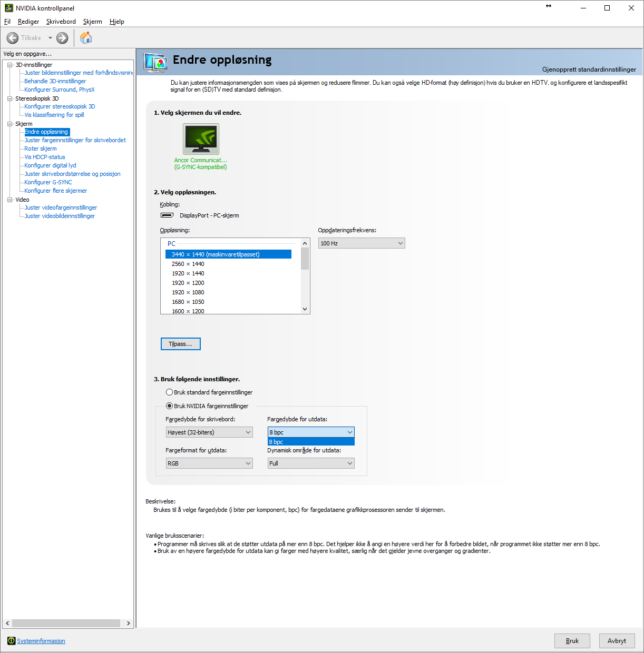
Task: Click the Tilbake back arrow icon
Action: pos(13,38)
